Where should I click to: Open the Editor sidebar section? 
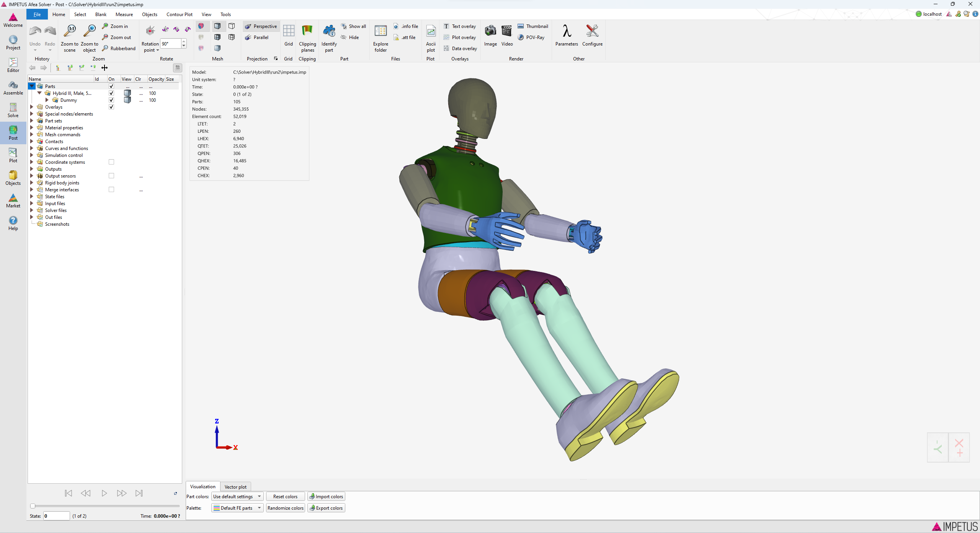click(13, 65)
